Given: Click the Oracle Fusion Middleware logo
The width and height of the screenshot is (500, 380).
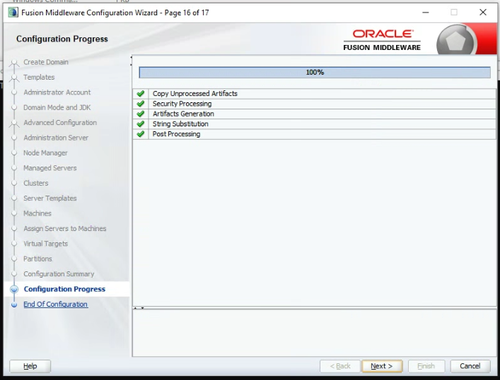Looking at the screenshot, I should coord(382,40).
